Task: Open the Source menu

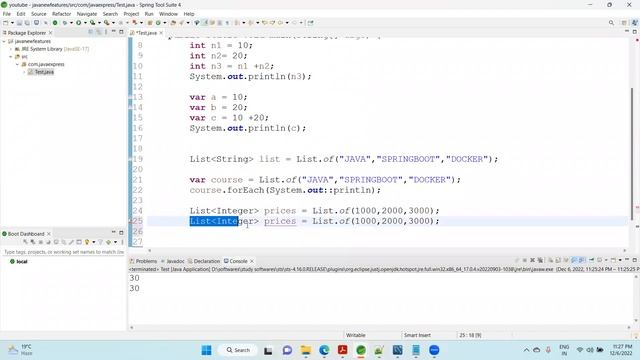Action: pos(39,14)
